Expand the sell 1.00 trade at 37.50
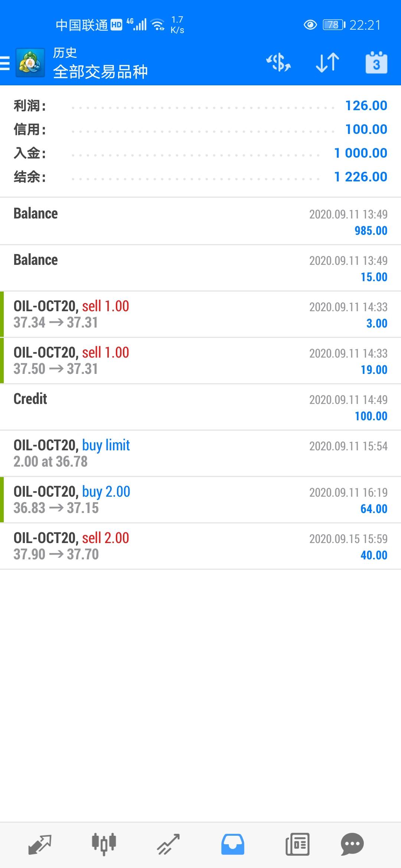 [200, 361]
